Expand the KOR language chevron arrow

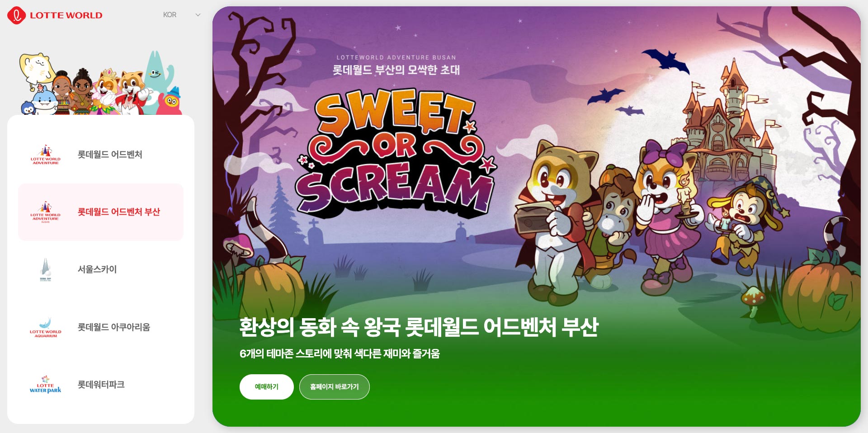198,15
